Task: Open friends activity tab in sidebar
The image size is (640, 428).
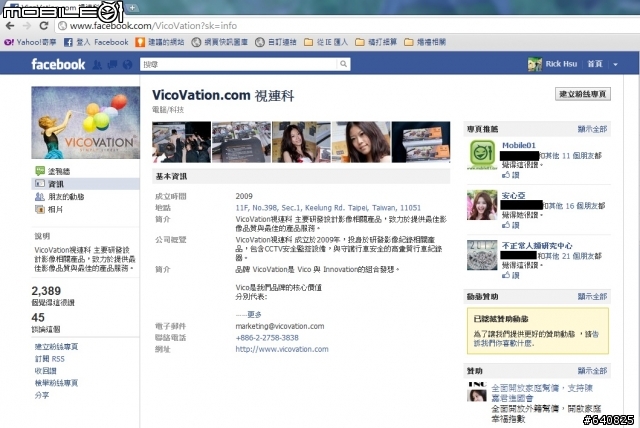Action: 60,197
